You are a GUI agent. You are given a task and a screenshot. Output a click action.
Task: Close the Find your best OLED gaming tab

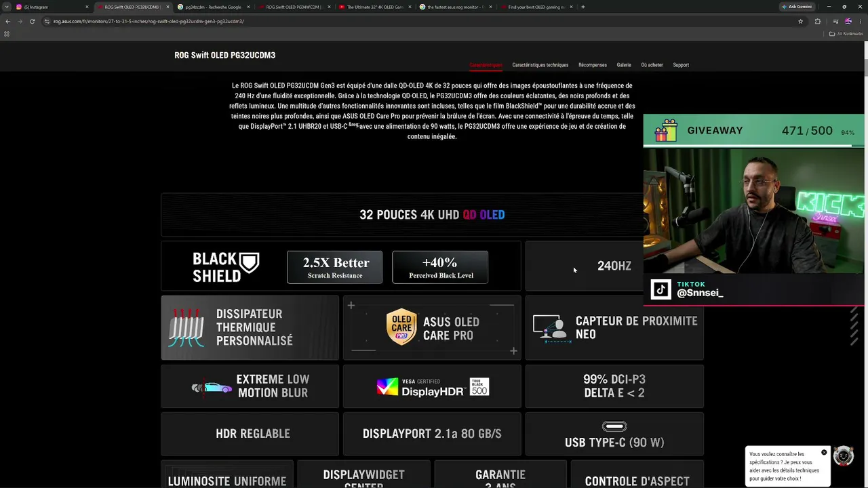pyautogui.click(x=571, y=7)
